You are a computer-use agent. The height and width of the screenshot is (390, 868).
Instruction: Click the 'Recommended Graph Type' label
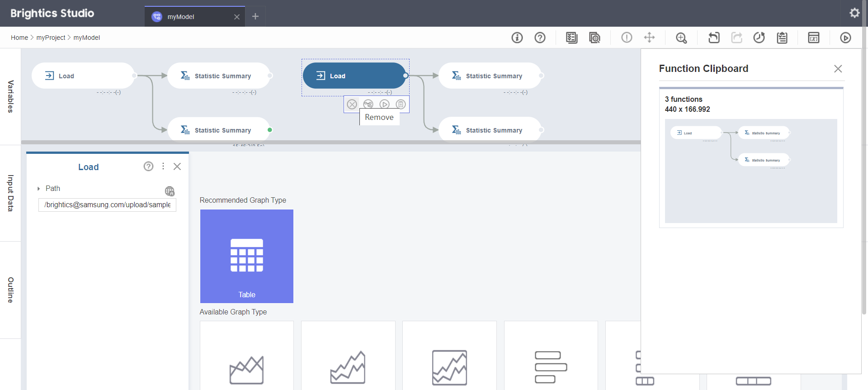click(243, 200)
